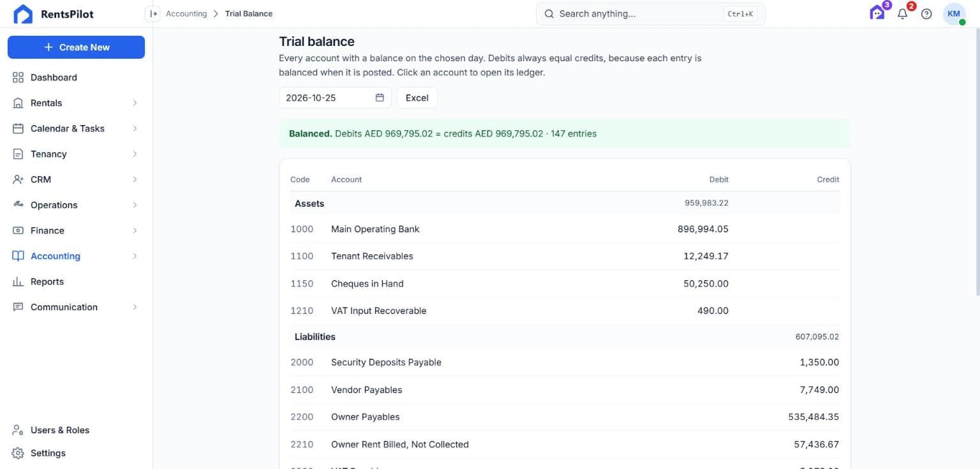This screenshot has width=980, height=469.
Task: Click the 607,095.02 liabilities total
Action: (x=817, y=336)
